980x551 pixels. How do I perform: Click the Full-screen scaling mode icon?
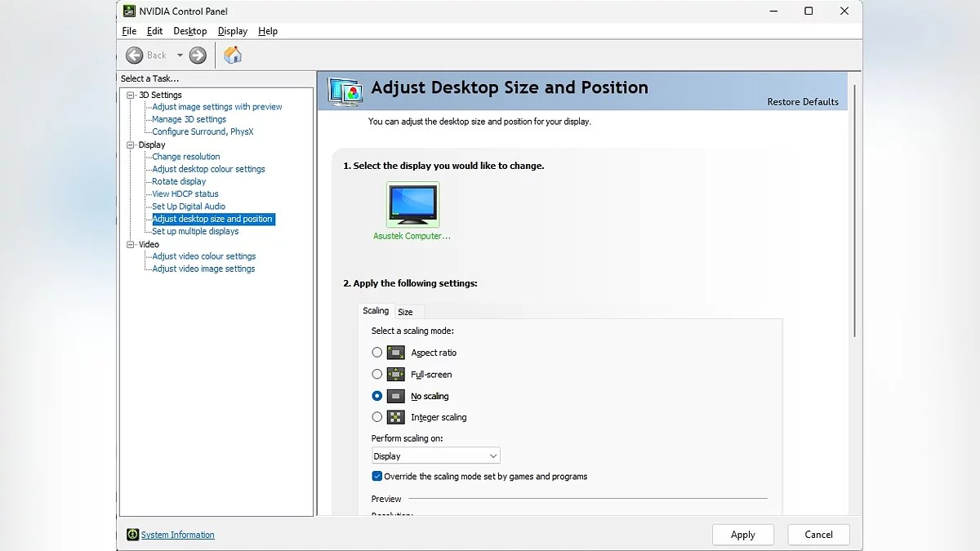pyautogui.click(x=395, y=375)
